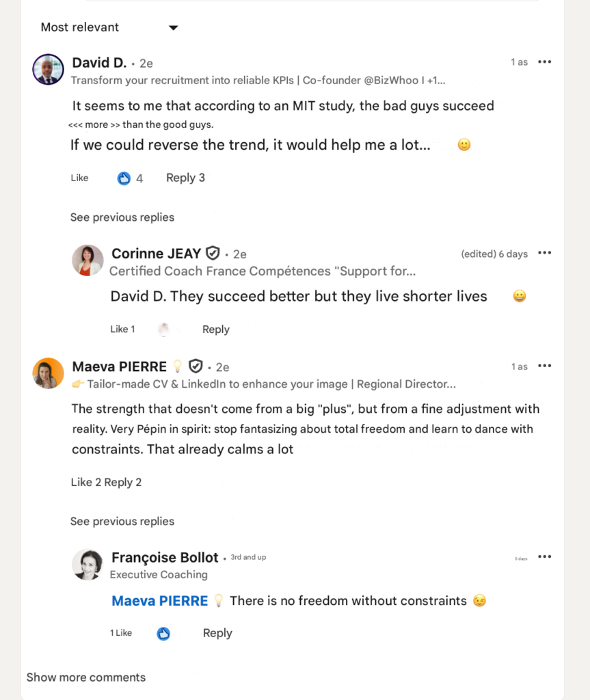The image size is (590, 700).
Task: Click the smiley emoji in David D.'s comment
Action: click(x=464, y=144)
